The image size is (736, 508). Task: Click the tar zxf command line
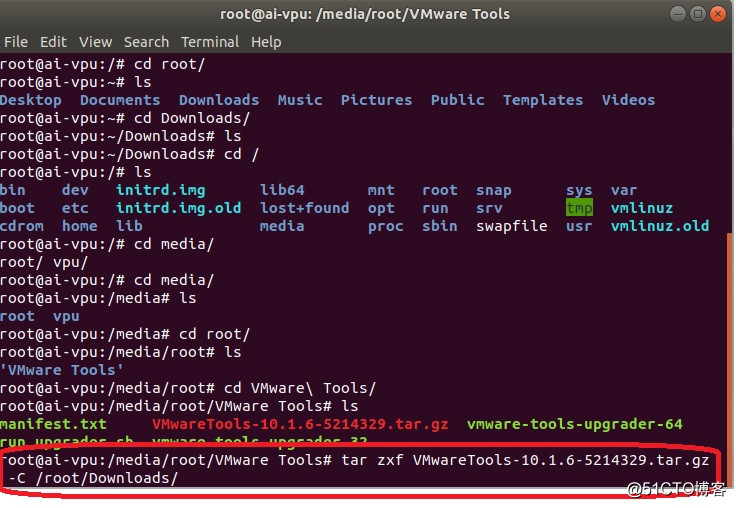tap(525, 460)
